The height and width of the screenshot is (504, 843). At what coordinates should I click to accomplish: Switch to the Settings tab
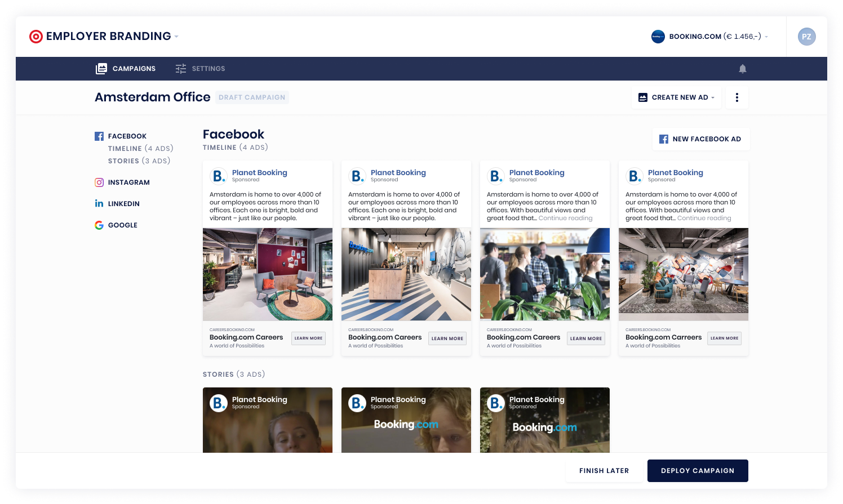tap(200, 69)
